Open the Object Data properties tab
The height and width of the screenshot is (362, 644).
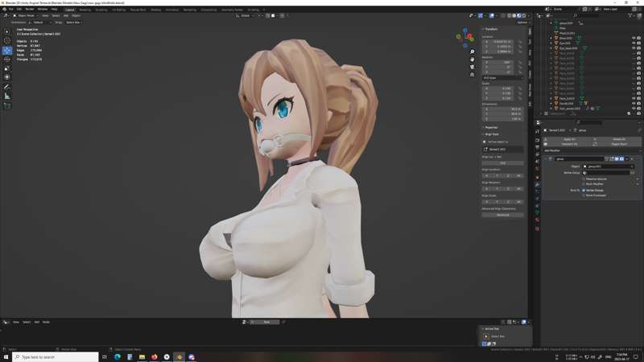pos(537,212)
